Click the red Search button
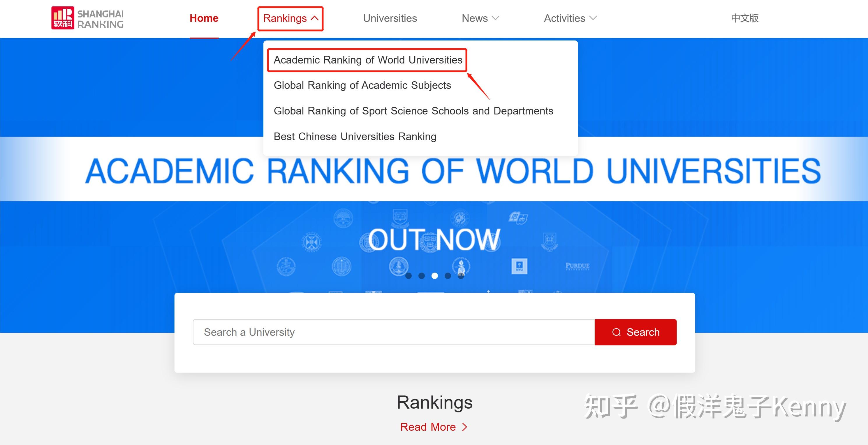Viewport: 868px width, 445px height. 635,332
